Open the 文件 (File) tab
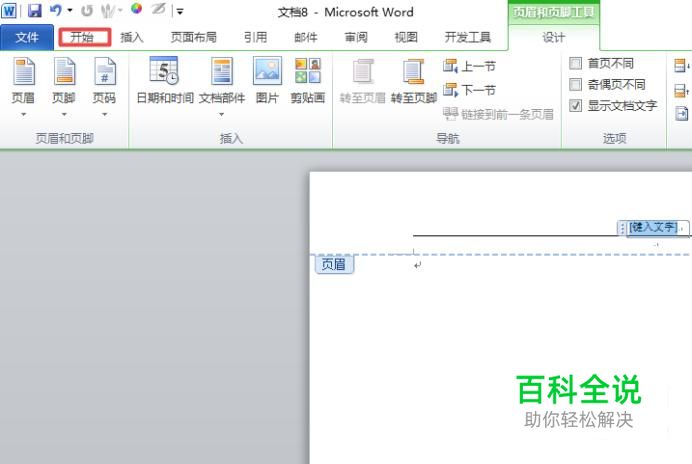 [27, 38]
